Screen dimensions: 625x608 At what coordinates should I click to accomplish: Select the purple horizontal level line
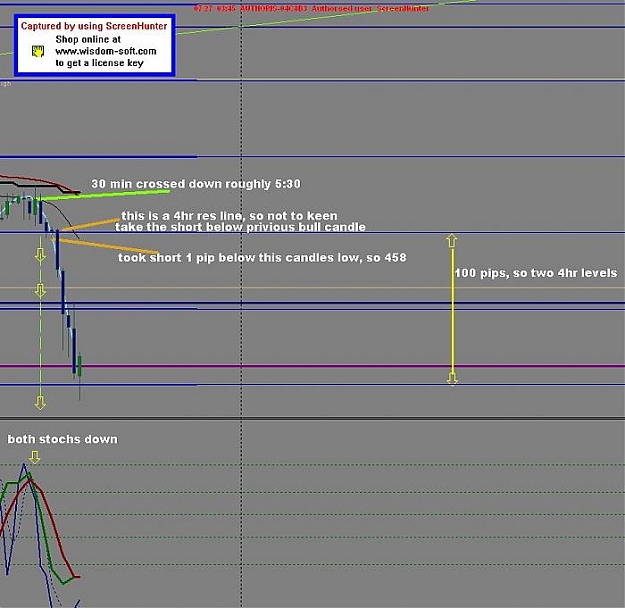click(312, 366)
